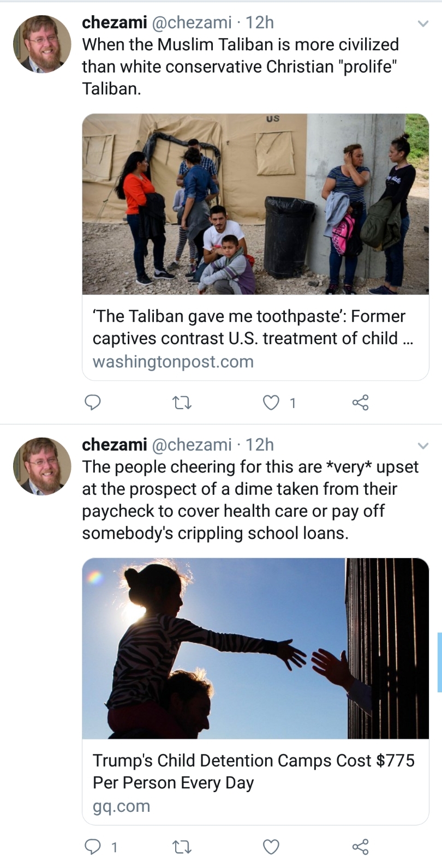Like the tweet with 1 like

point(271,403)
